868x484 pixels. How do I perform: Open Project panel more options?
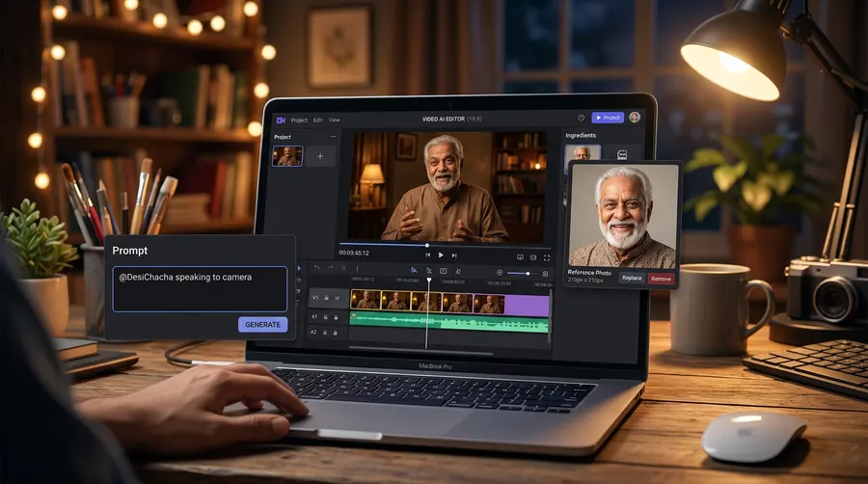click(x=333, y=137)
